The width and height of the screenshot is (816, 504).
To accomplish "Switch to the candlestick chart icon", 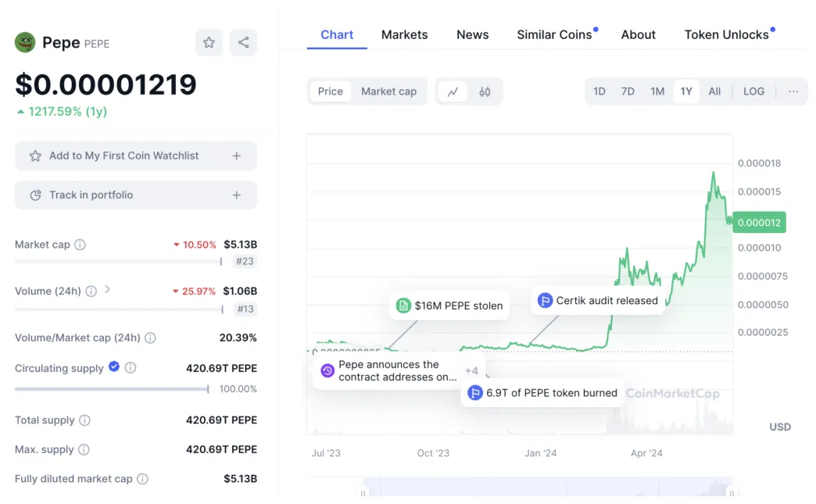I will pos(484,91).
